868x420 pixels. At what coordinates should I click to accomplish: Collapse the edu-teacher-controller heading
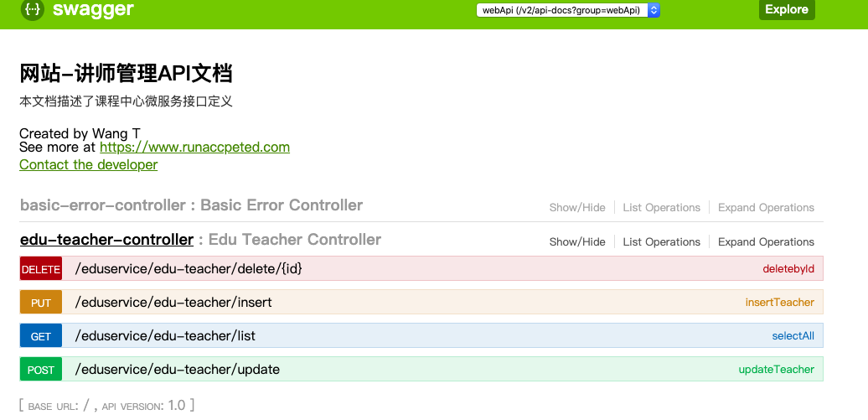point(106,240)
